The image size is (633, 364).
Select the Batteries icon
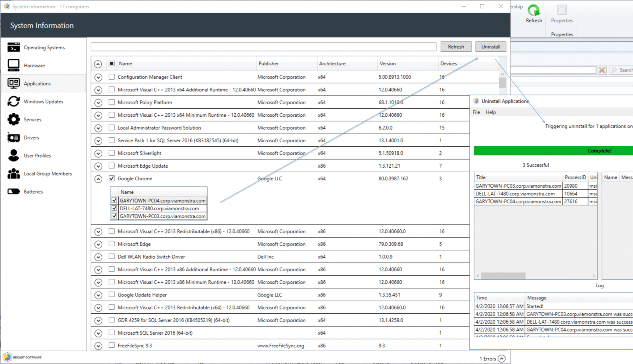pyautogui.click(x=14, y=191)
